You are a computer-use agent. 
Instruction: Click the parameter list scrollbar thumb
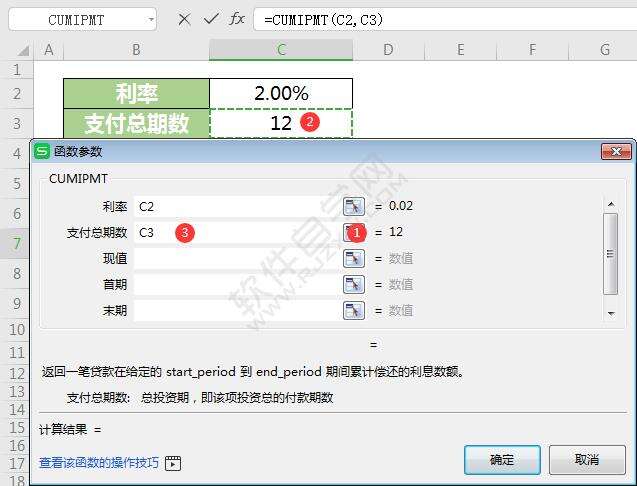click(x=611, y=254)
